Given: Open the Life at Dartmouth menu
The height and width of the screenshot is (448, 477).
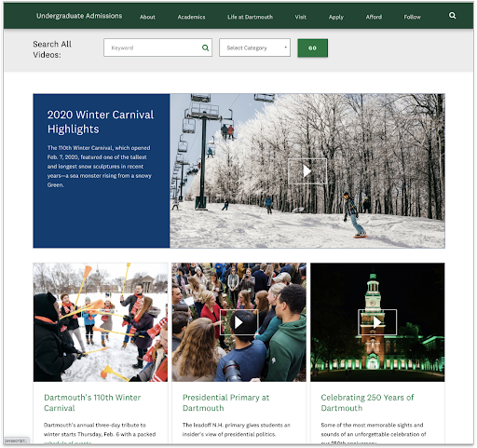Looking at the screenshot, I should coord(250,17).
